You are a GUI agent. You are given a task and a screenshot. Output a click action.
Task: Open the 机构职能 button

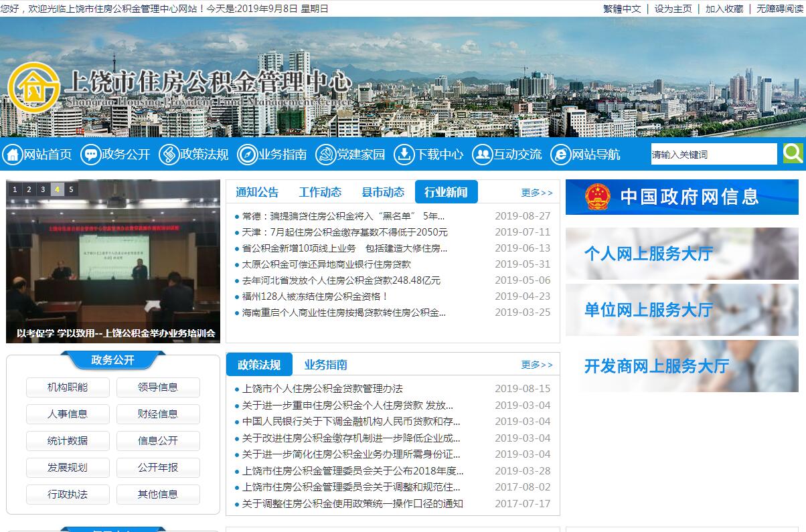pyautogui.click(x=68, y=387)
